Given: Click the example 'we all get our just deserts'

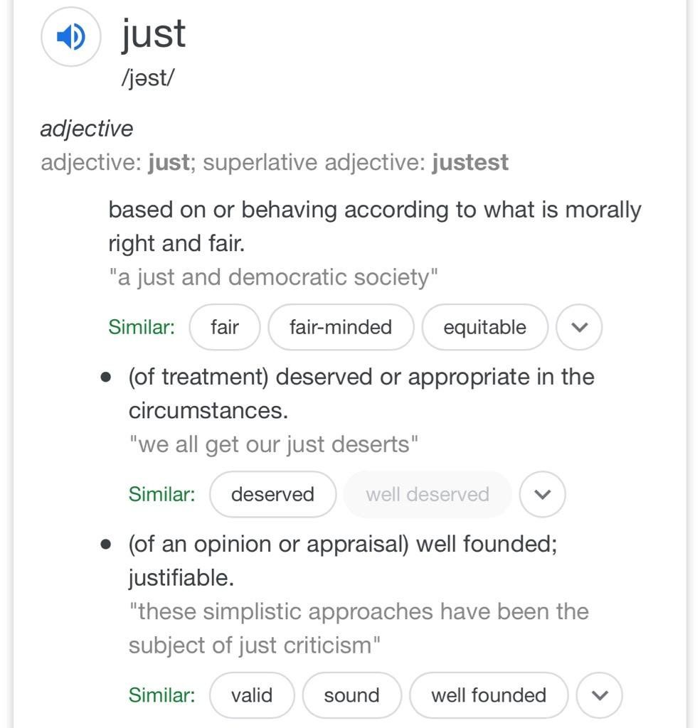Looking at the screenshot, I should click(x=273, y=444).
